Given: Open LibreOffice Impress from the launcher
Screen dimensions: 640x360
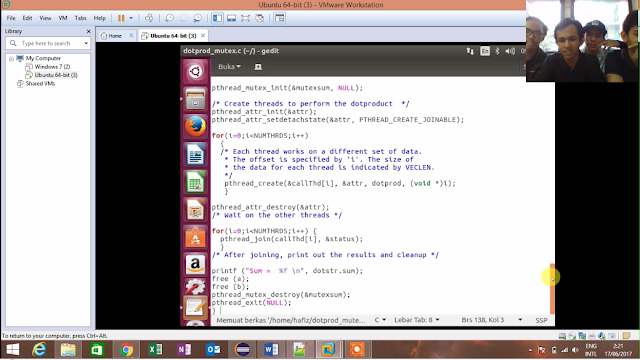Looking at the screenshot, I should pos(195,209).
